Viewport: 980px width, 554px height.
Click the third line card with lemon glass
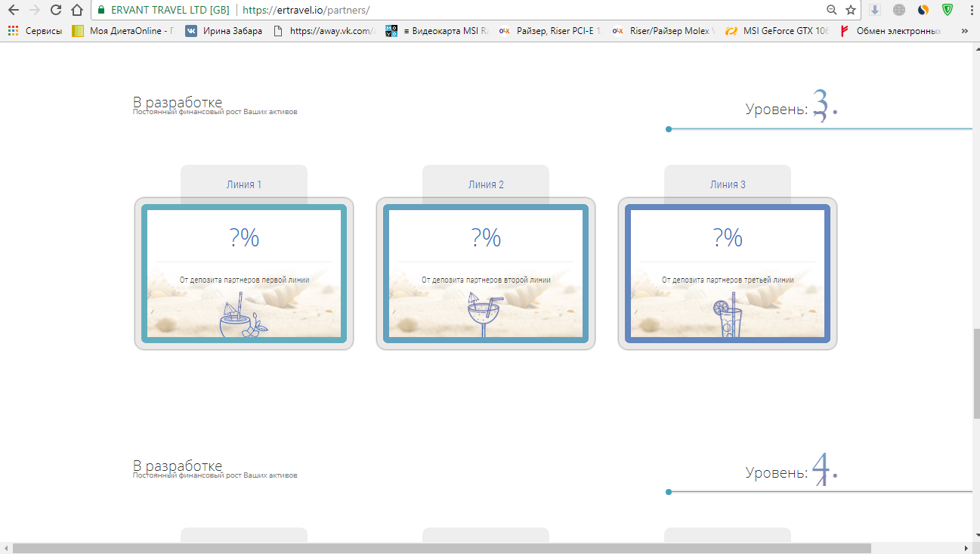point(728,274)
